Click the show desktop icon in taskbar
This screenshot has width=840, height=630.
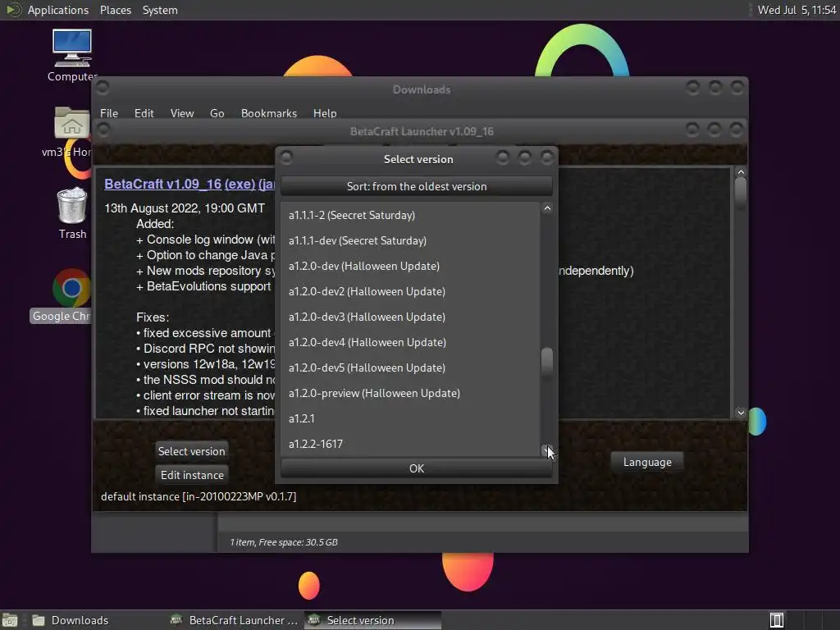(10, 620)
